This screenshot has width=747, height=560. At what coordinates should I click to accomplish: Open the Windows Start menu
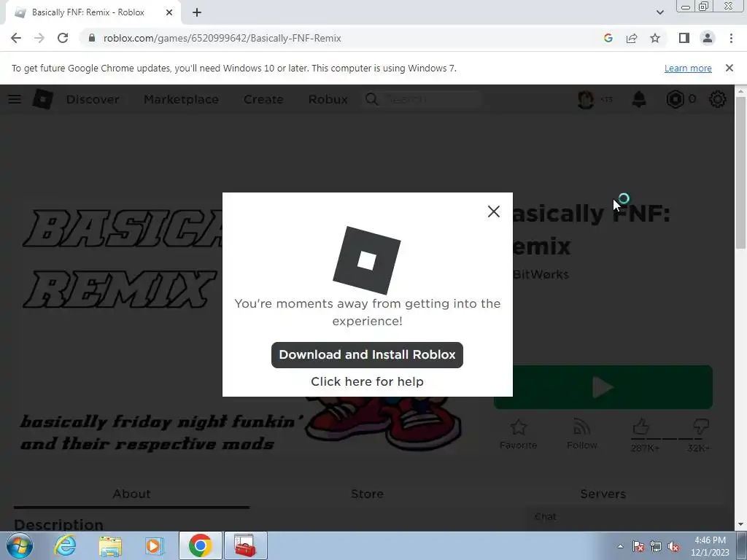(19, 545)
